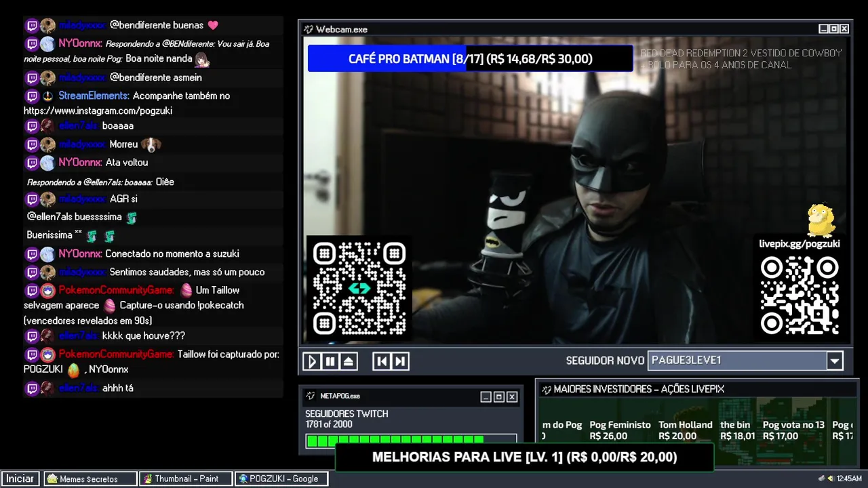Image resolution: width=868 pixels, height=488 pixels.
Task: Click the avatar beside the 'boaaaa' message
Action: tap(47, 126)
